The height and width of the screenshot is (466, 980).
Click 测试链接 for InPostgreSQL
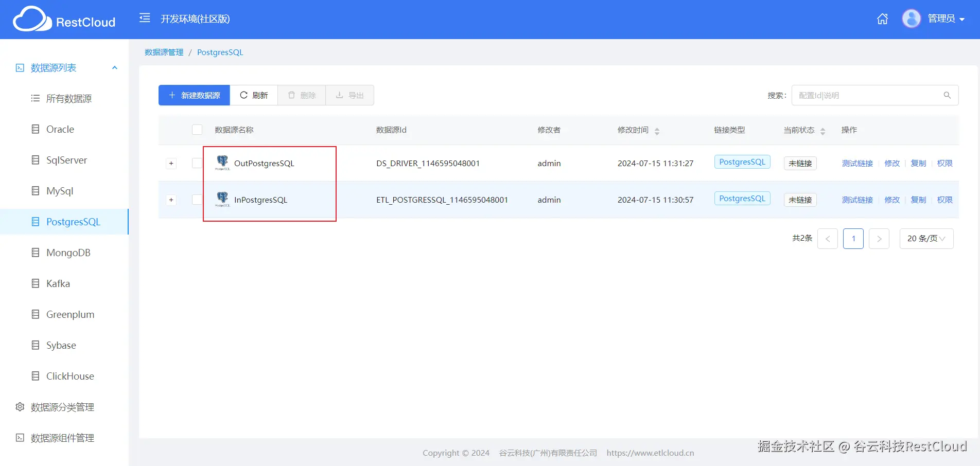pos(857,200)
